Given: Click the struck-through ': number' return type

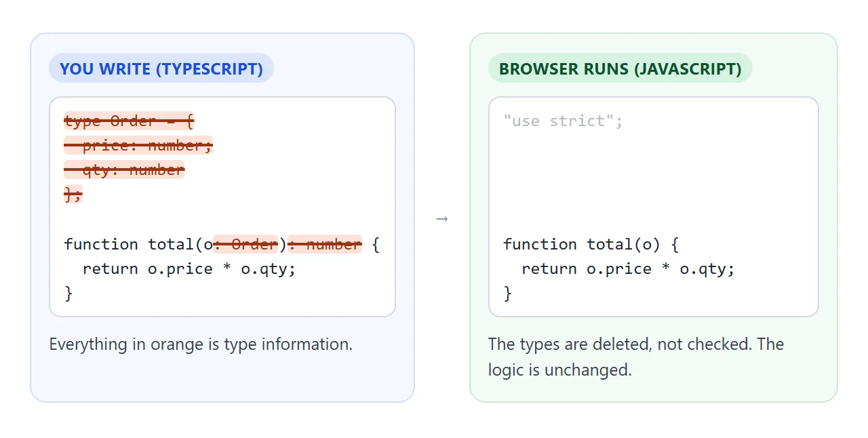Looking at the screenshot, I should [325, 244].
